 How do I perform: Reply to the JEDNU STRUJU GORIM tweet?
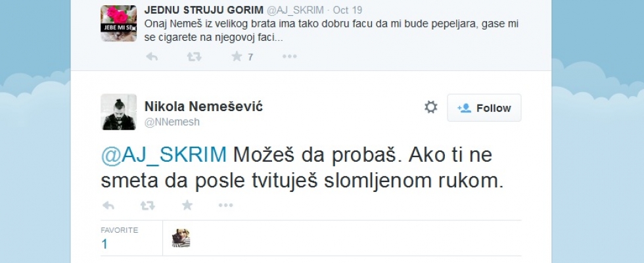(152, 57)
